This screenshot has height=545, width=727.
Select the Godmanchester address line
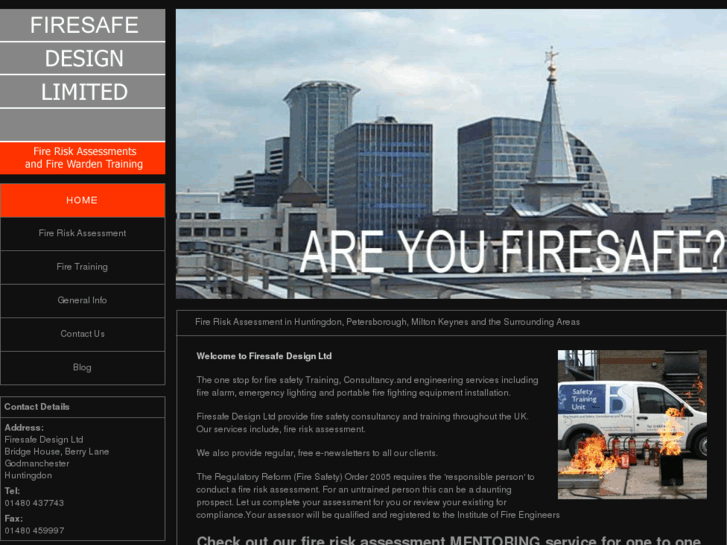[x=37, y=463]
